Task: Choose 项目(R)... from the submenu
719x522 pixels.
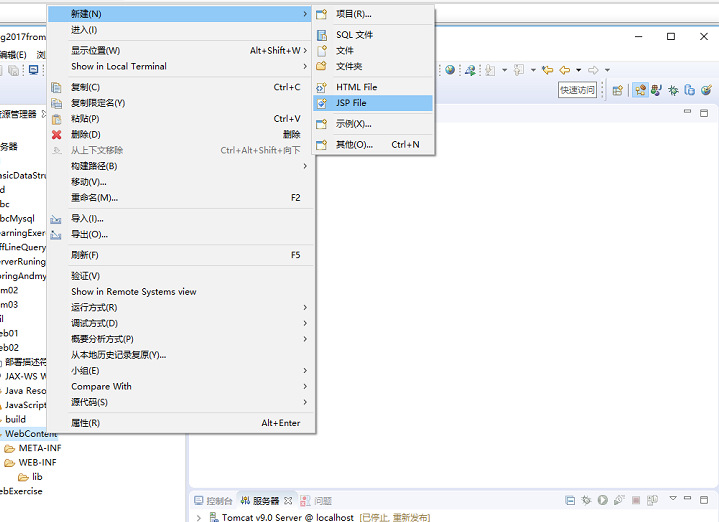Action: [x=373, y=14]
